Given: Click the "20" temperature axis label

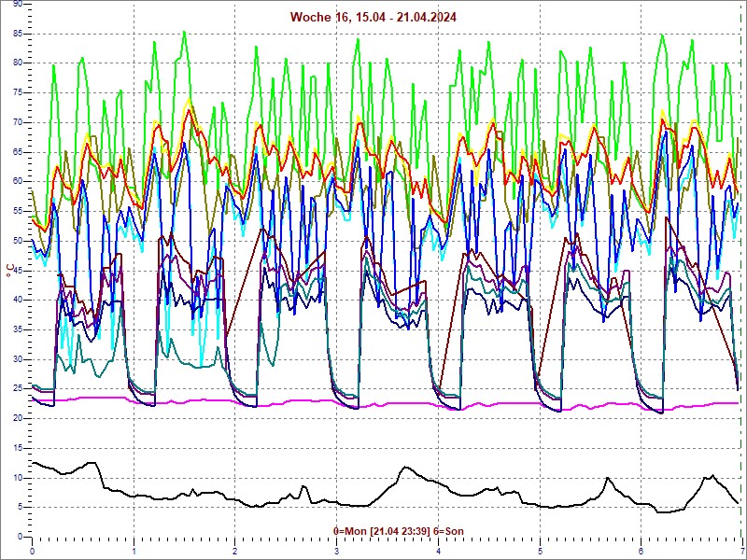Looking at the screenshot, I should coord(17,418).
